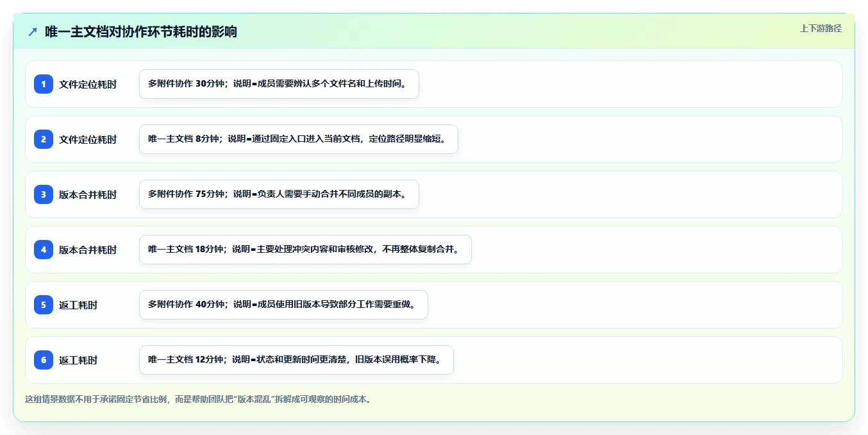Image resolution: width=868 pixels, height=435 pixels.
Task: Select step badge number 6
Action: click(x=44, y=360)
